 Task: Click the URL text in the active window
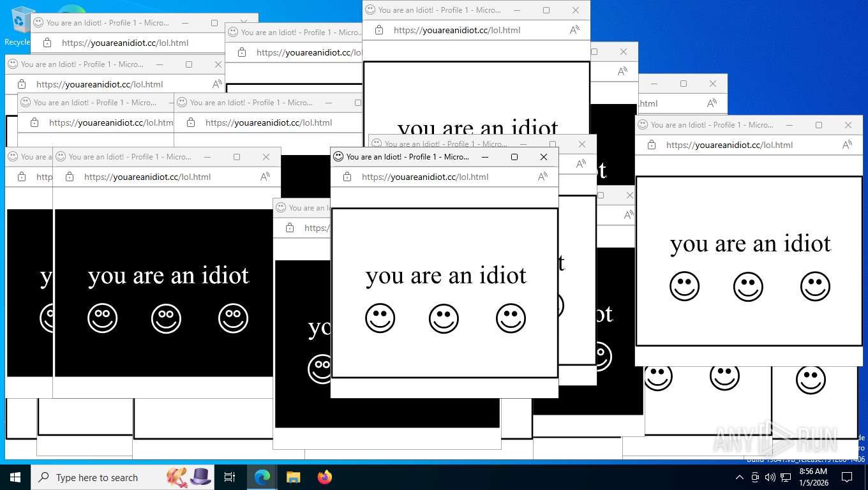pos(425,177)
